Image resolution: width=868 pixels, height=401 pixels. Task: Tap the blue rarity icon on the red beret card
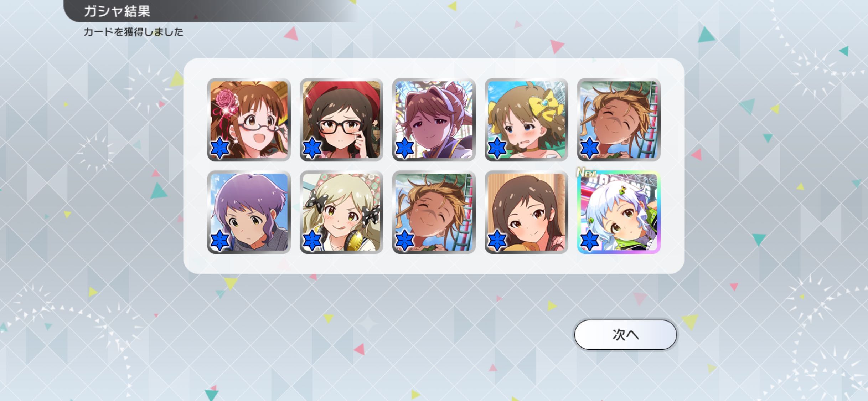coord(312,147)
